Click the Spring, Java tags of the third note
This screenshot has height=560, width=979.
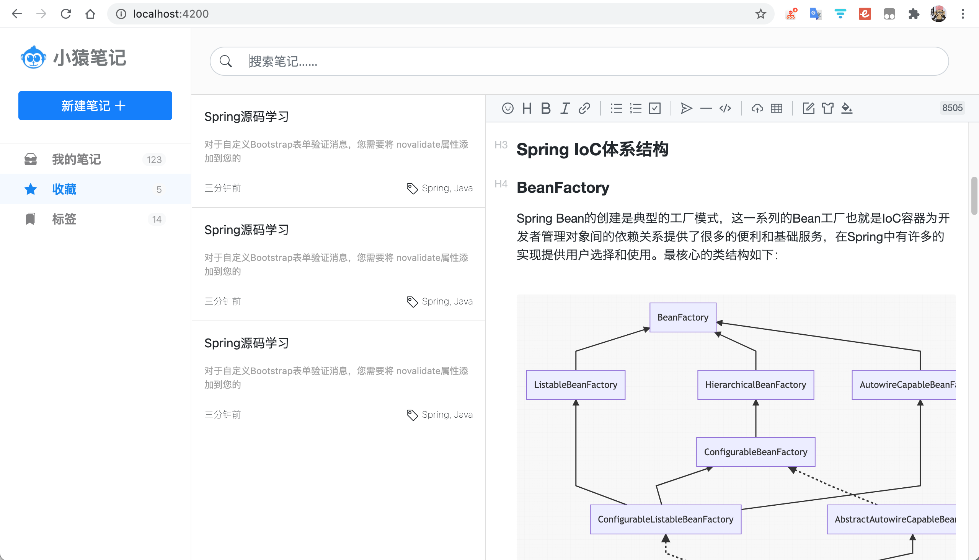(447, 414)
